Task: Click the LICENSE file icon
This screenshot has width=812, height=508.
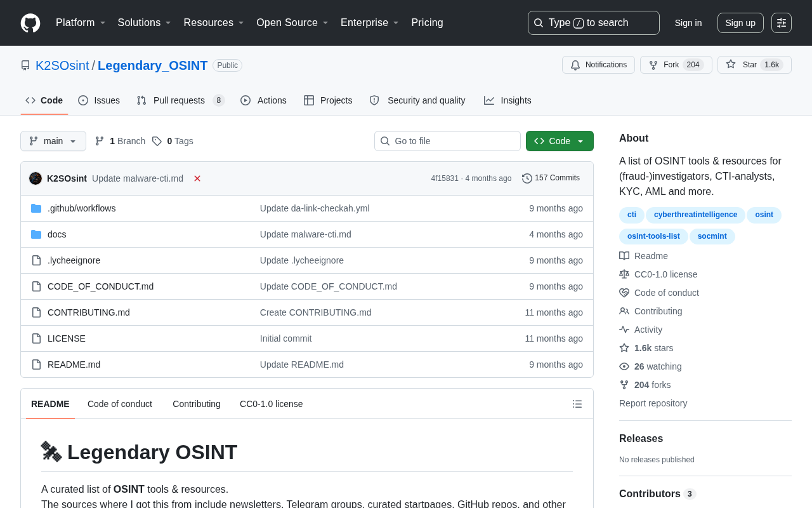Action: 36,338
